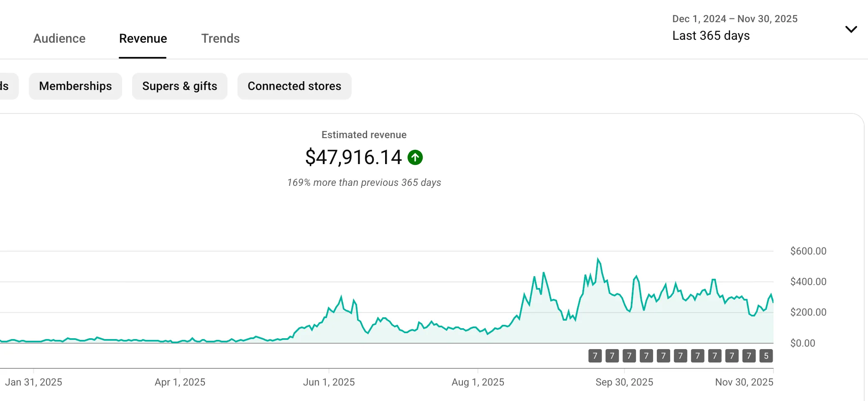
Task: Switch to the Trends tab
Action: (x=220, y=39)
